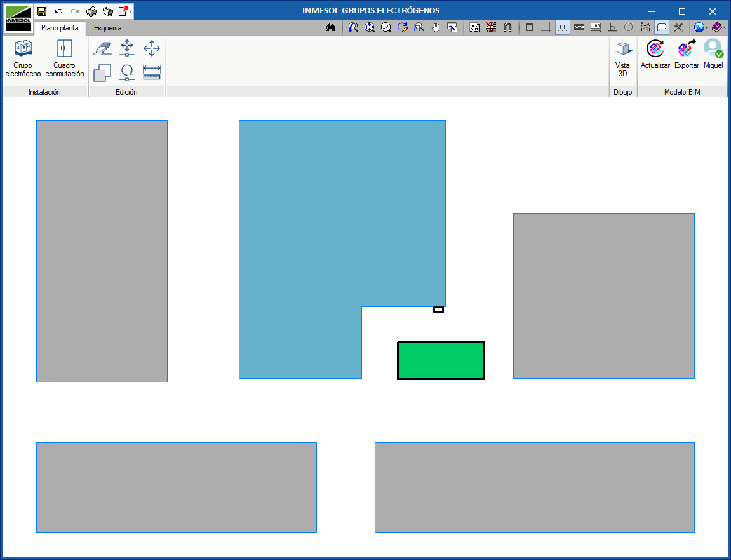Redraw the view with refresh icon
The height and width of the screenshot is (560, 731).
[402, 27]
